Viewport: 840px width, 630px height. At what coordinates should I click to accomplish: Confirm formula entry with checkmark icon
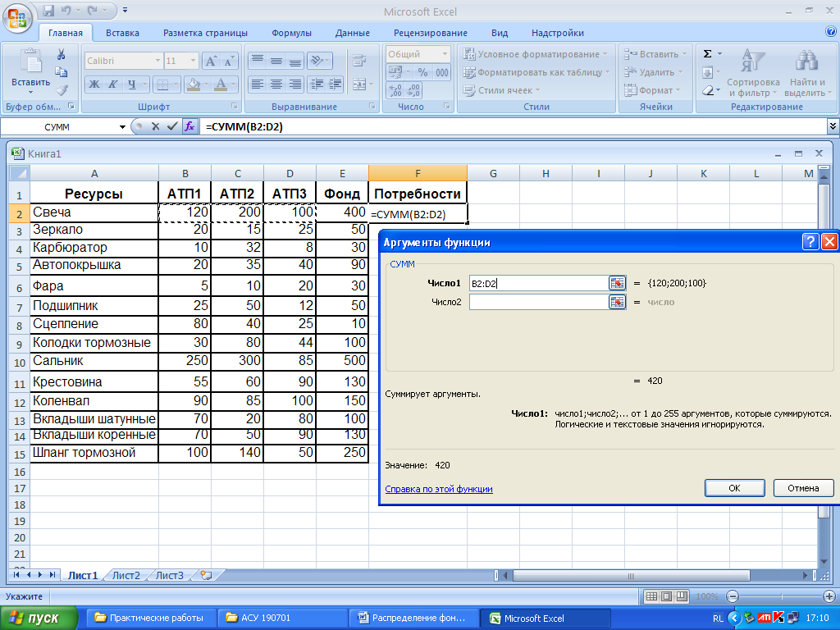pos(172,126)
